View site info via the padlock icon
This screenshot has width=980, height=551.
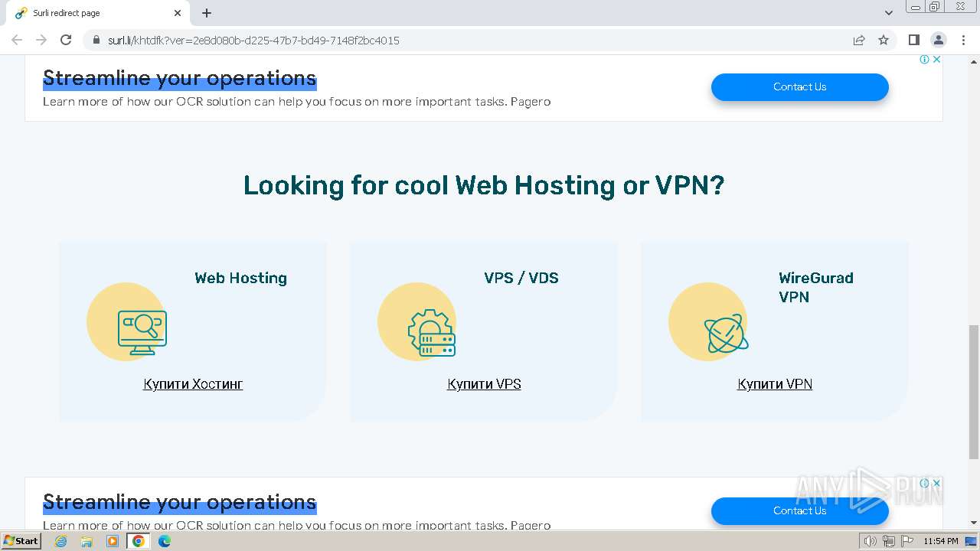click(96, 40)
